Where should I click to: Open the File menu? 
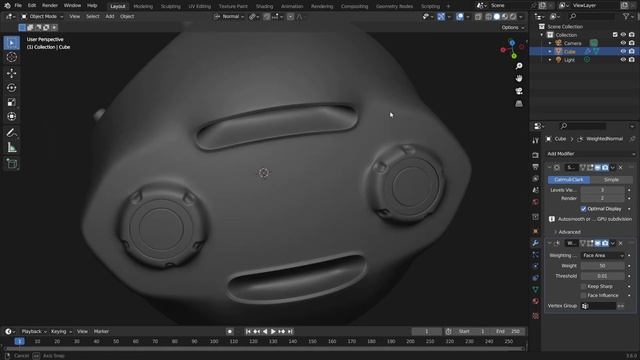(x=18, y=5)
